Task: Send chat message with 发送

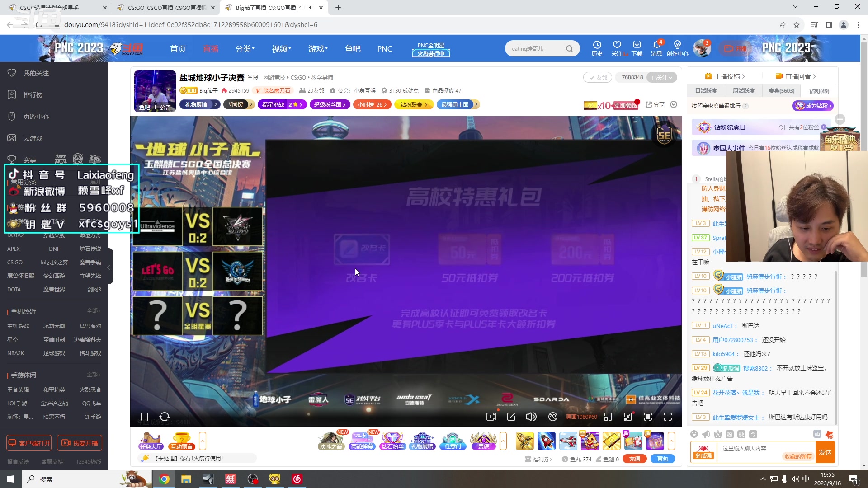Action: 825,452
